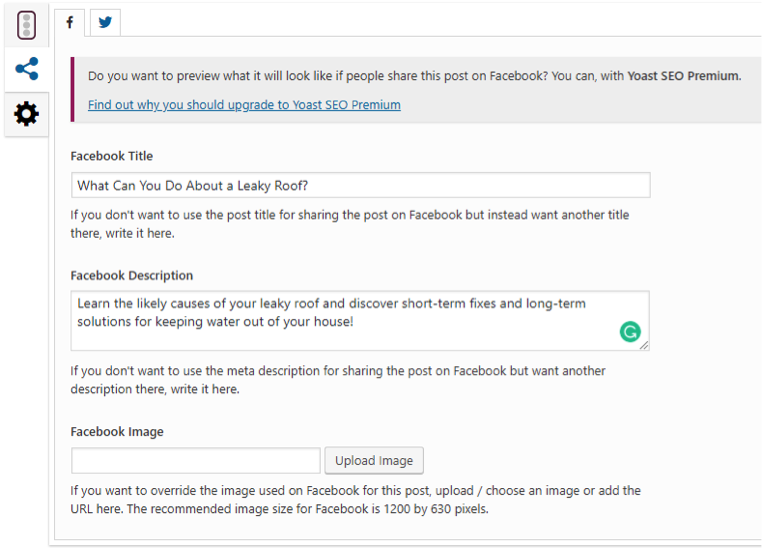762x549 pixels.
Task: Click the meta description help text
Action: tap(338, 380)
